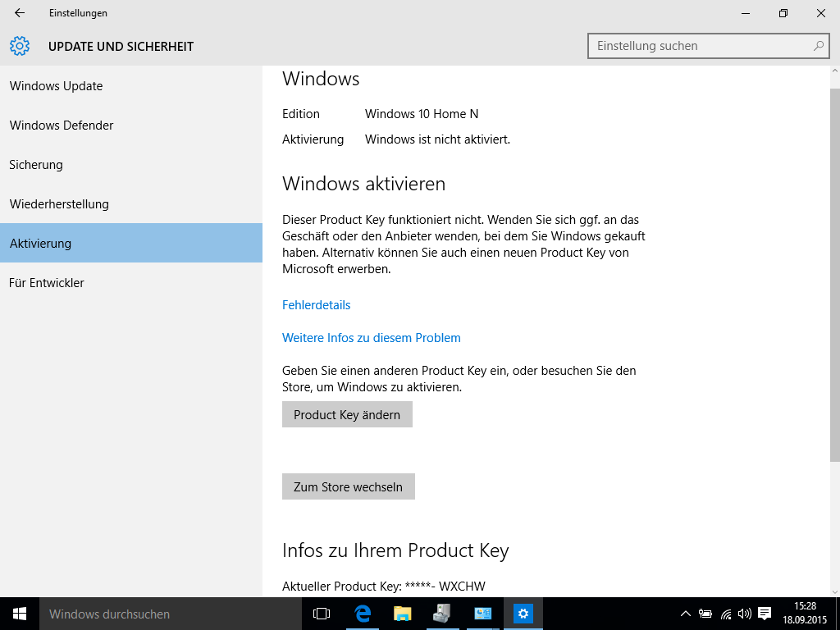Click the Settings gear taskbar icon
840x630 pixels.
coord(523,614)
